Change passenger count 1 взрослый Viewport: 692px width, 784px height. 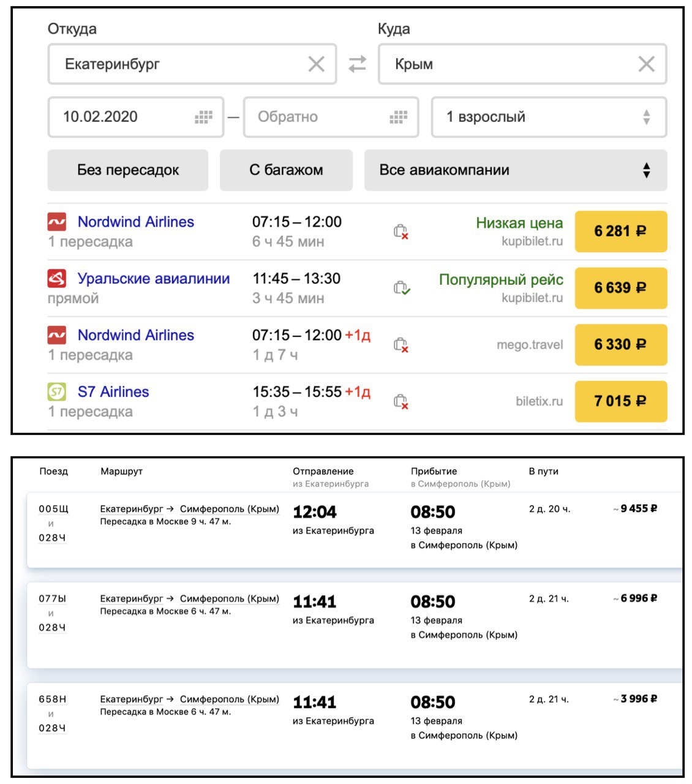tap(549, 117)
